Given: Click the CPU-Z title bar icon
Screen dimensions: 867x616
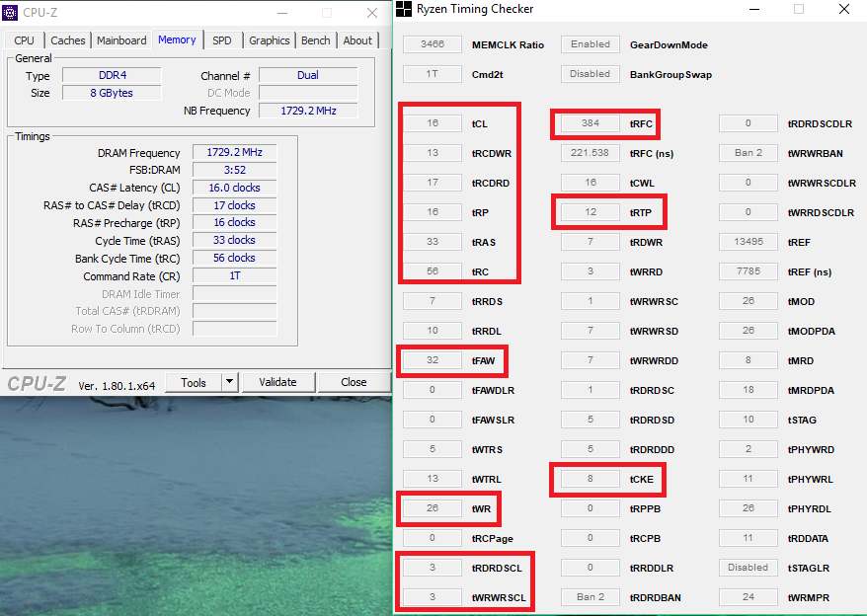Looking at the screenshot, I should [12, 13].
